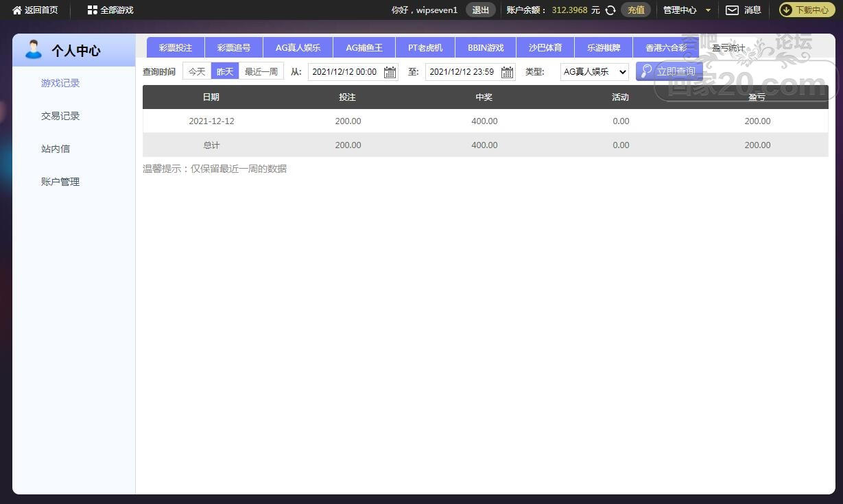
Task: Open calendar picker for the start date
Action: 390,72
